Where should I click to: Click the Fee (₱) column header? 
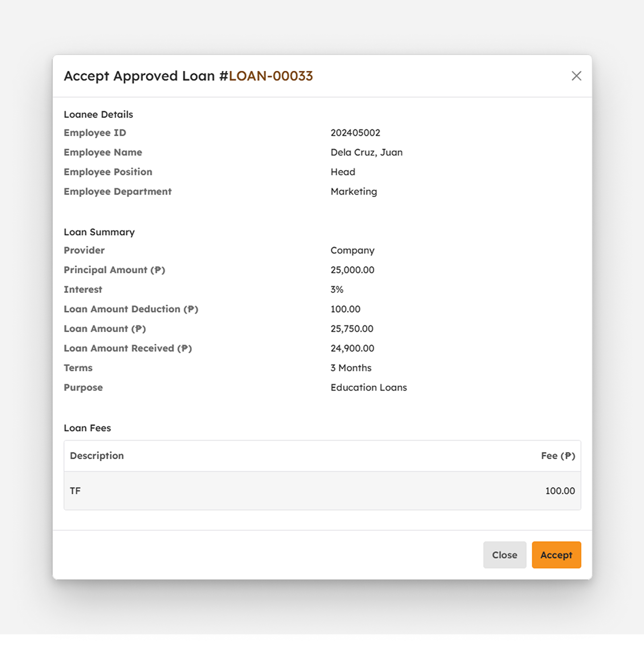pyautogui.click(x=558, y=456)
